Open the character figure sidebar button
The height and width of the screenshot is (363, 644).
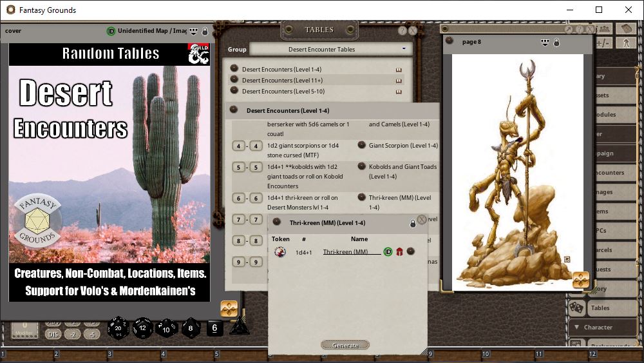coord(626,43)
